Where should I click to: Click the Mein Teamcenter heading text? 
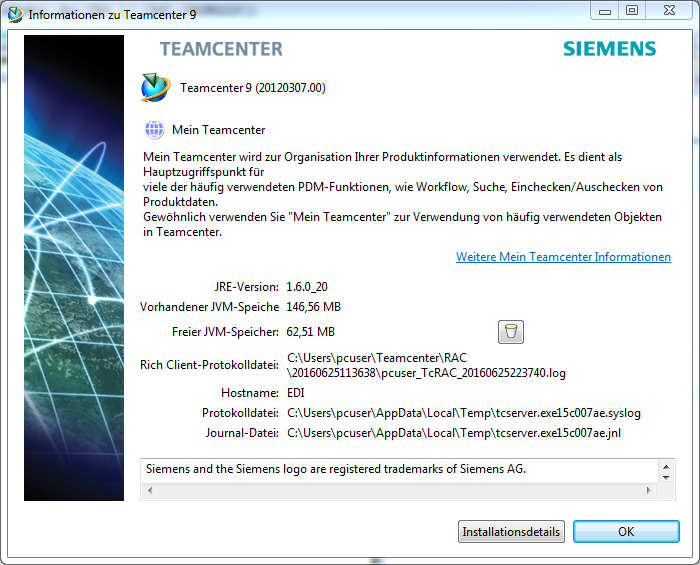click(219, 130)
